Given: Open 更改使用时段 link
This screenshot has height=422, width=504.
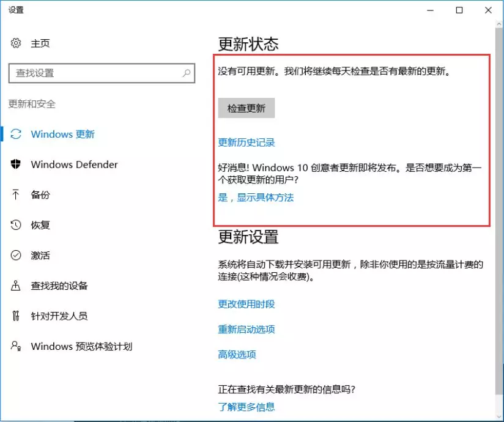Looking at the screenshot, I should pos(246,304).
